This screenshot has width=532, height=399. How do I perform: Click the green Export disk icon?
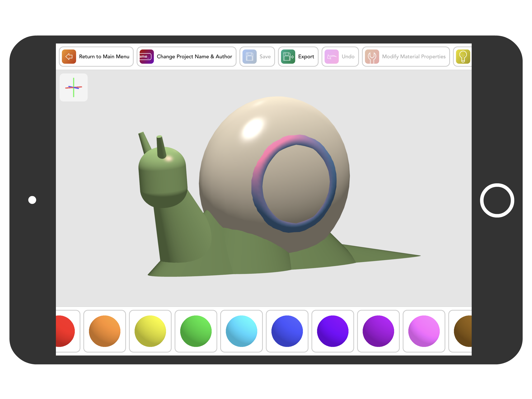pyautogui.click(x=288, y=56)
